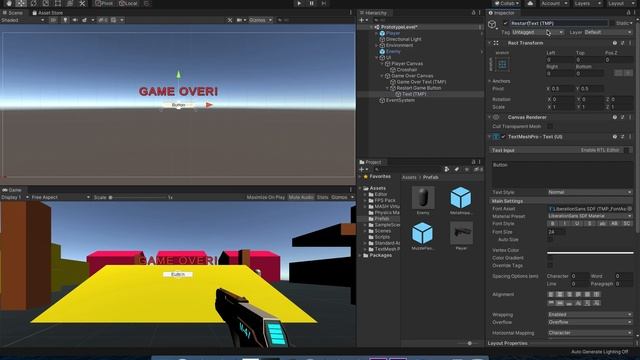Open cloud services icon
640x360 pixels.
point(530,3)
